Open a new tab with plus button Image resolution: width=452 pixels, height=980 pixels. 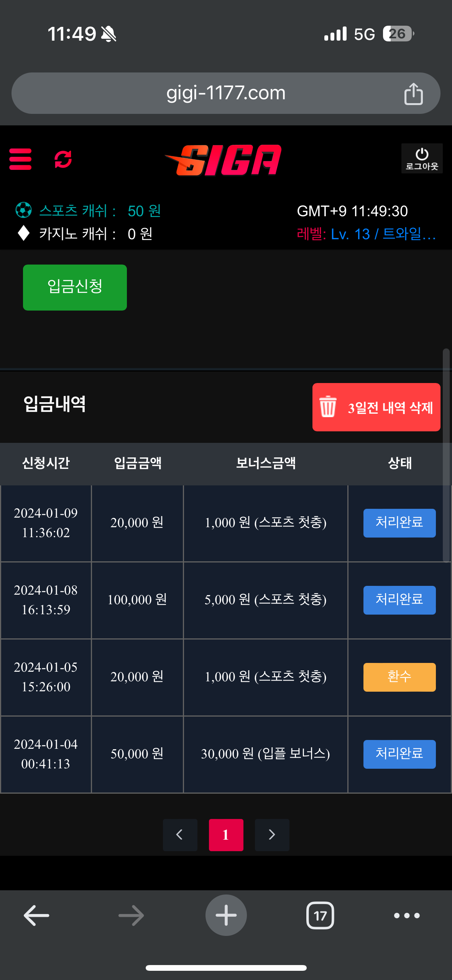click(x=226, y=916)
